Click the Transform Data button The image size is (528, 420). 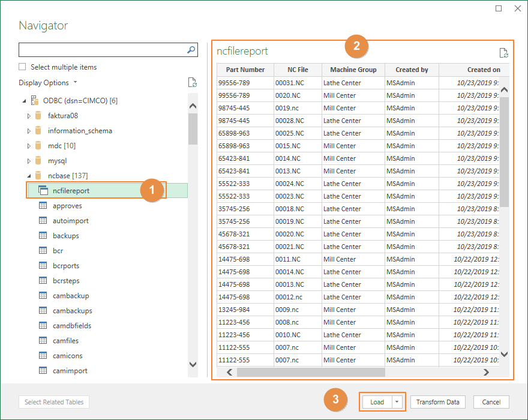pos(437,402)
